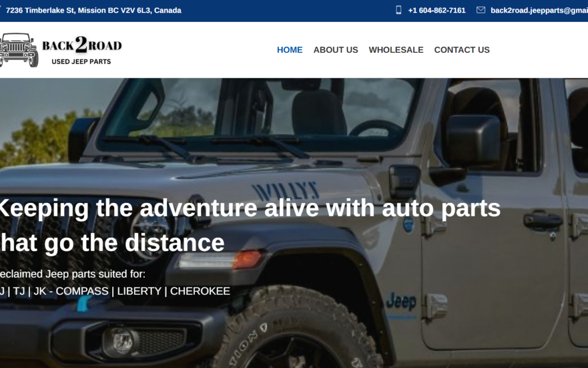The width and height of the screenshot is (588, 368).
Task: Click the phone number +1 604-862-7161
Action: [437, 10]
